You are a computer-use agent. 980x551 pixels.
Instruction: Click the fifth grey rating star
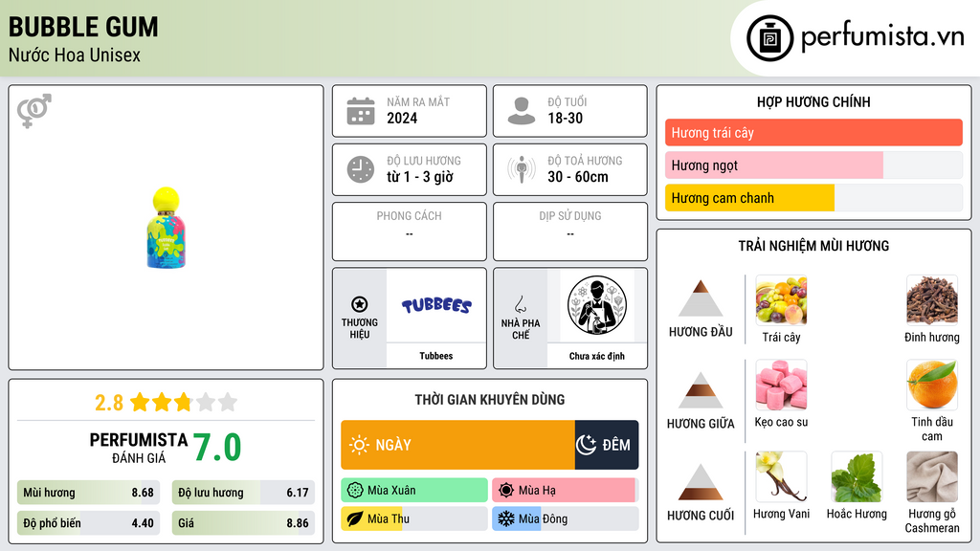click(x=228, y=402)
